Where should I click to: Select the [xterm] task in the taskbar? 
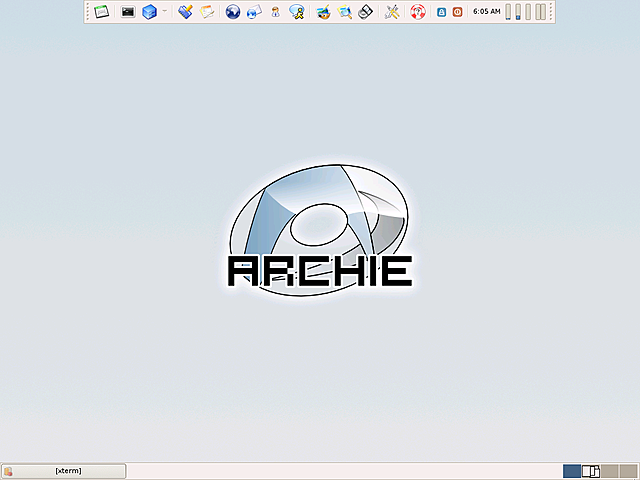[x=64, y=471]
